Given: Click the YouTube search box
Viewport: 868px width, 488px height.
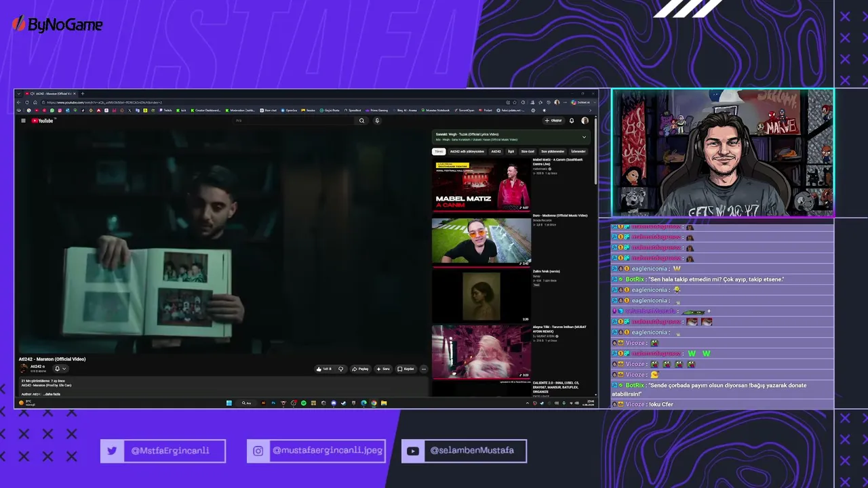Looking at the screenshot, I should (x=294, y=121).
